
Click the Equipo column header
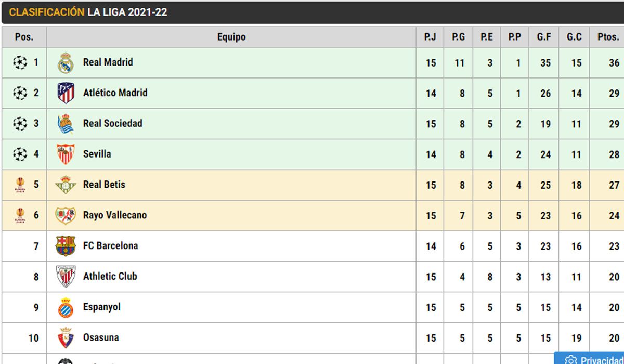(231, 37)
